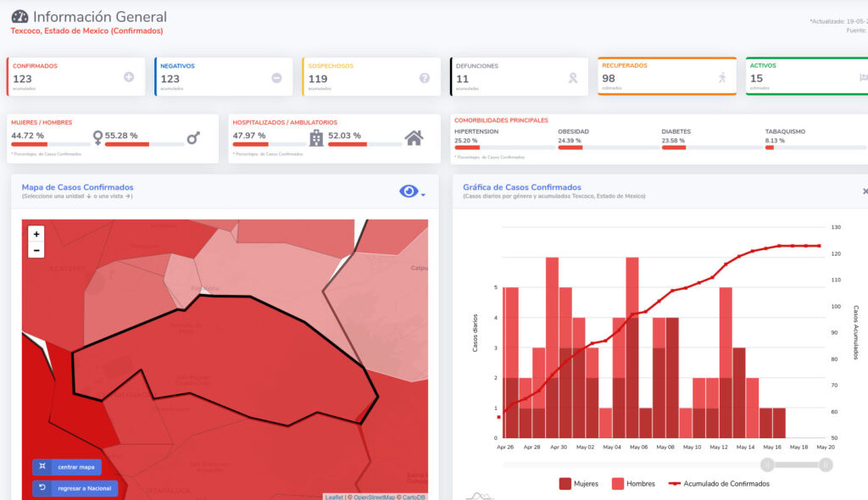Click the male gender symbol icon

click(x=193, y=137)
